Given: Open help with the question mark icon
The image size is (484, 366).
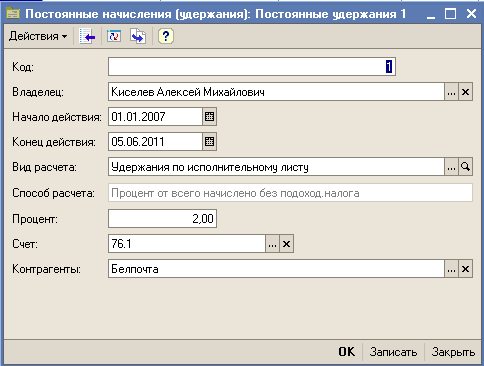Looking at the screenshot, I should (166, 36).
